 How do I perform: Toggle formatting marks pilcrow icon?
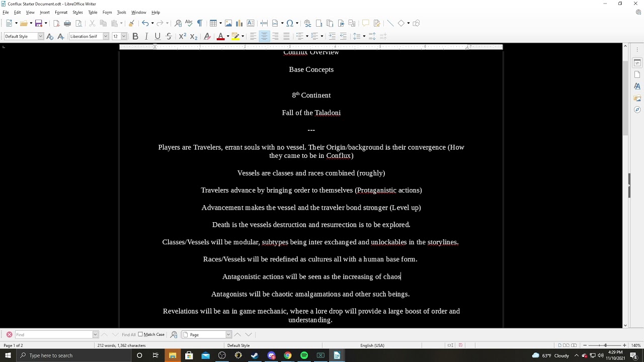pyautogui.click(x=200, y=23)
